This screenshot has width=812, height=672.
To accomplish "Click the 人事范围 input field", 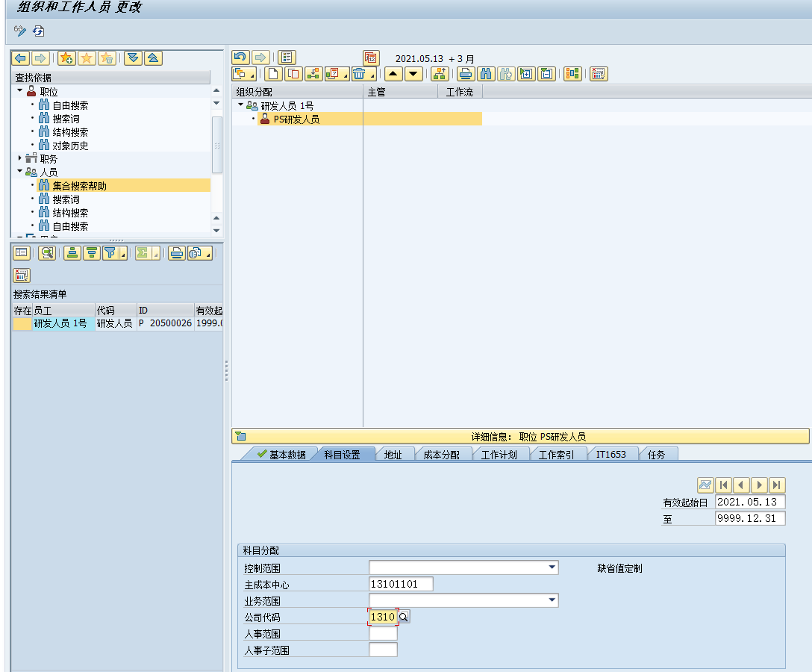I will click(x=383, y=633).
